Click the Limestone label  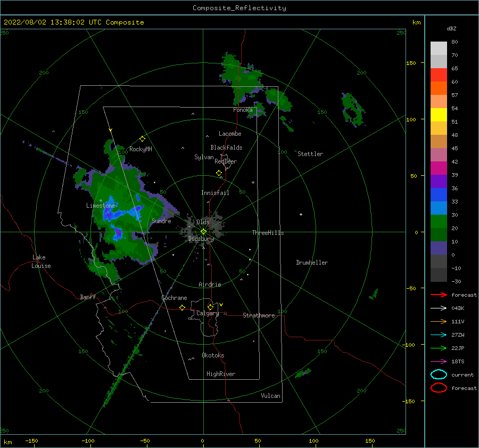tap(101, 206)
